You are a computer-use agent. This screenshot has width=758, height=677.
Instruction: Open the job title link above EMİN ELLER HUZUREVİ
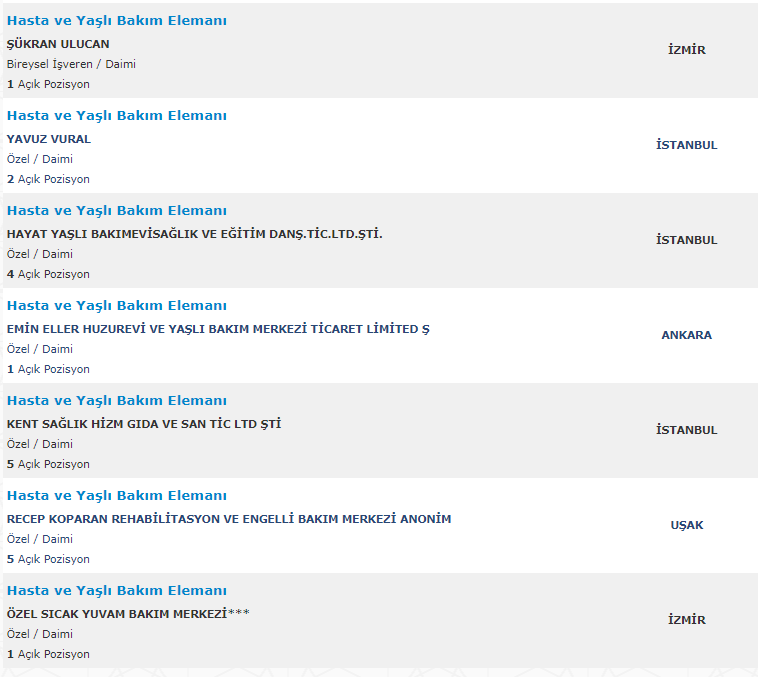point(116,306)
